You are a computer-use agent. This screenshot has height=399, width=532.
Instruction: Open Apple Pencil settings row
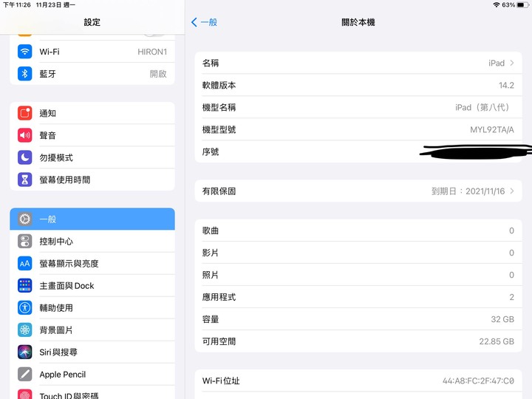tap(92, 374)
